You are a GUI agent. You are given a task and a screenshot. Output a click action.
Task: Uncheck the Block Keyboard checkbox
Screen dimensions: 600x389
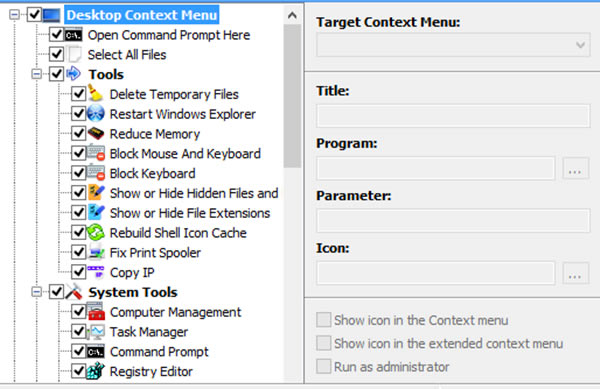[x=78, y=173]
